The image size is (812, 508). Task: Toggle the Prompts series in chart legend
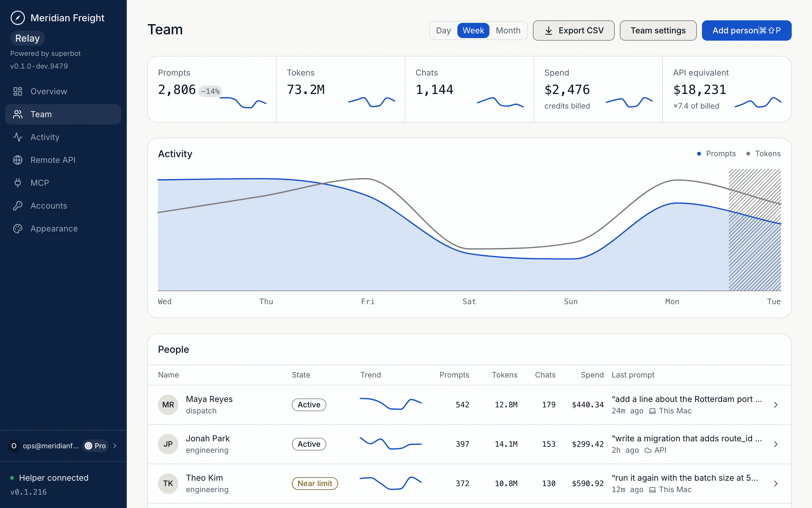[x=717, y=154]
